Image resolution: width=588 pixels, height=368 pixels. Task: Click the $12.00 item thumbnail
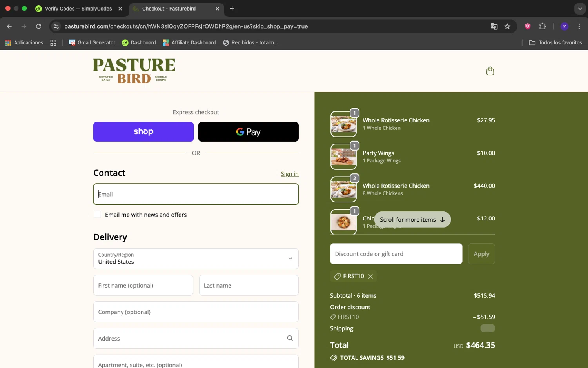click(343, 222)
